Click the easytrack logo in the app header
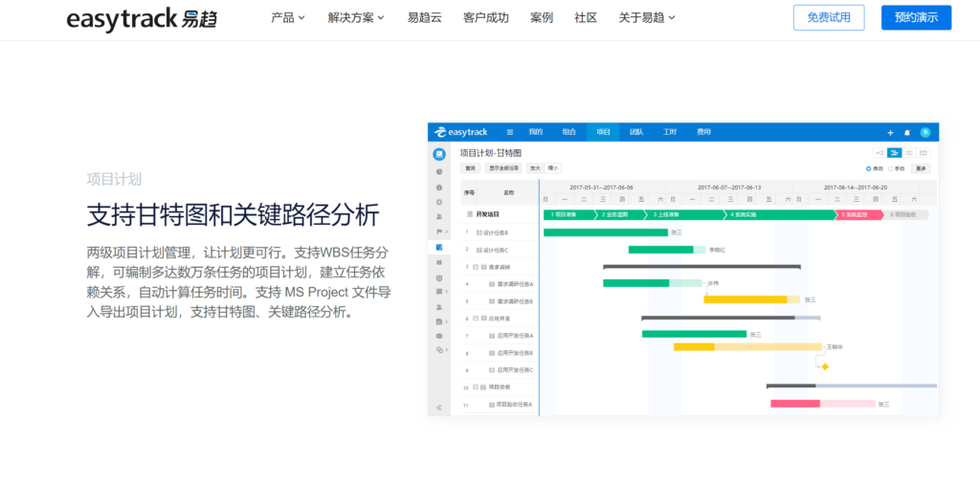Screen dimensions: 980x486 pyautogui.click(x=461, y=132)
